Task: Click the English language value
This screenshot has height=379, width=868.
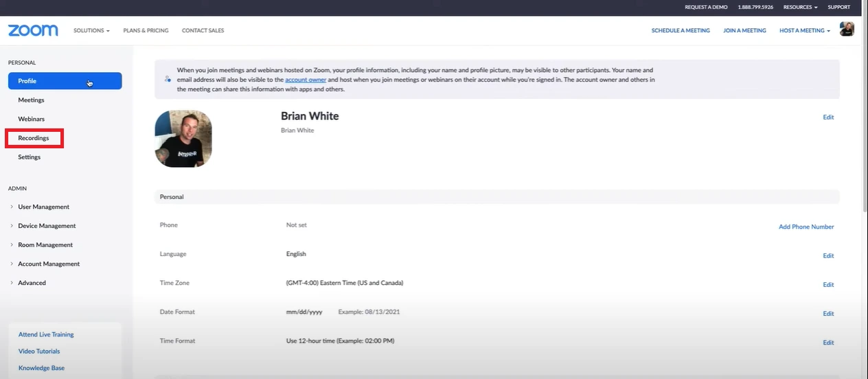Action: pos(296,254)
